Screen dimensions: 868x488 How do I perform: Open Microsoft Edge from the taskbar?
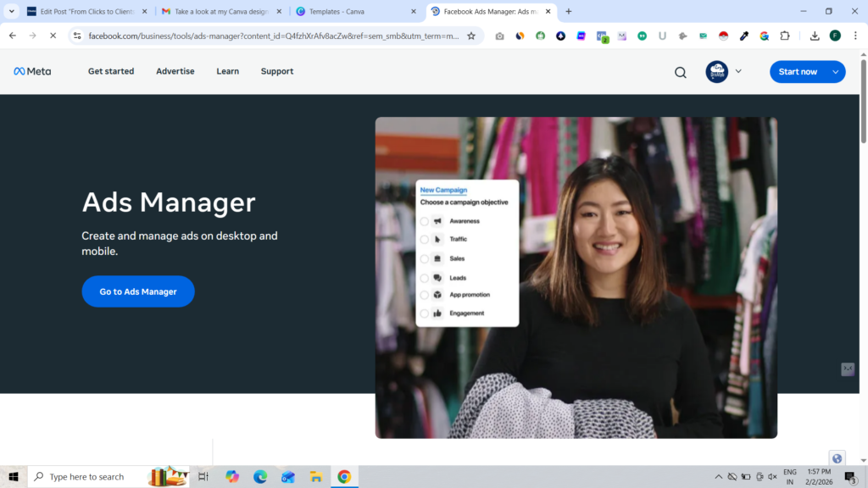coord(260,477)
